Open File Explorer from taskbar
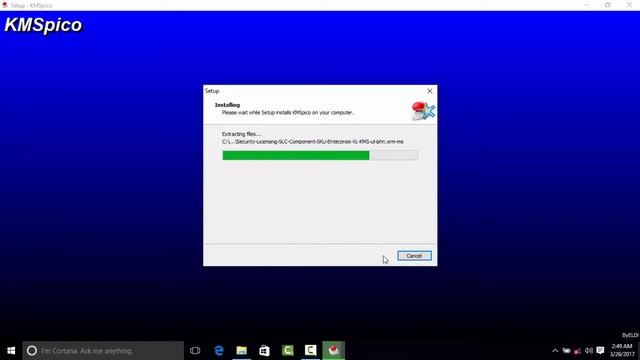 pyautogui.click(x=242, y=351)
